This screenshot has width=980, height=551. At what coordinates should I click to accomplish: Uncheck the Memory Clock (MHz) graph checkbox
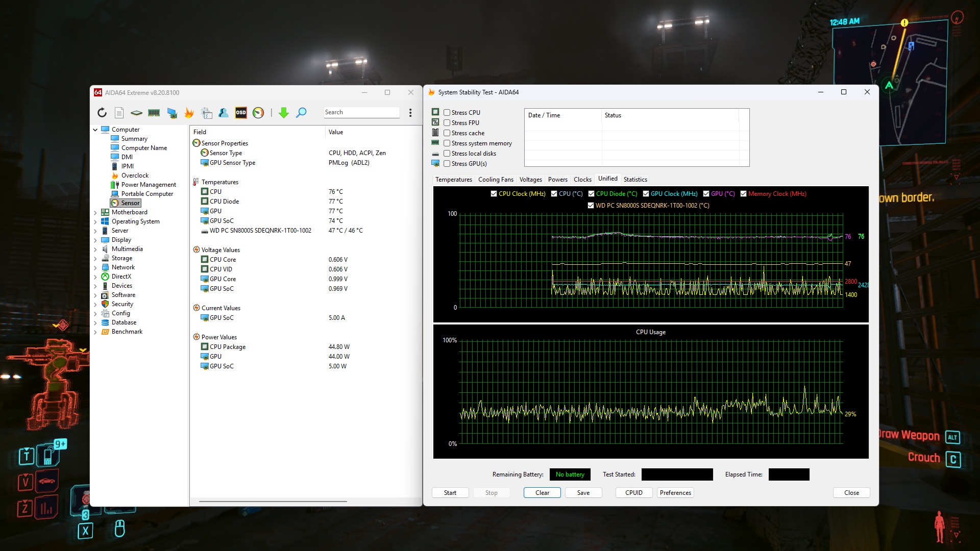tap(743, 194)
